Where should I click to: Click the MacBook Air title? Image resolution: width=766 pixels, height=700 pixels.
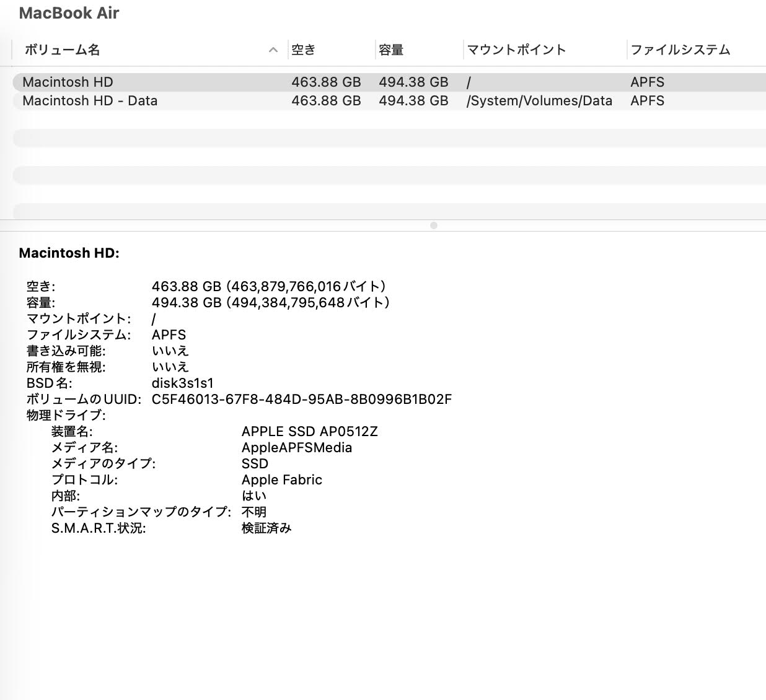click(69, 13)
